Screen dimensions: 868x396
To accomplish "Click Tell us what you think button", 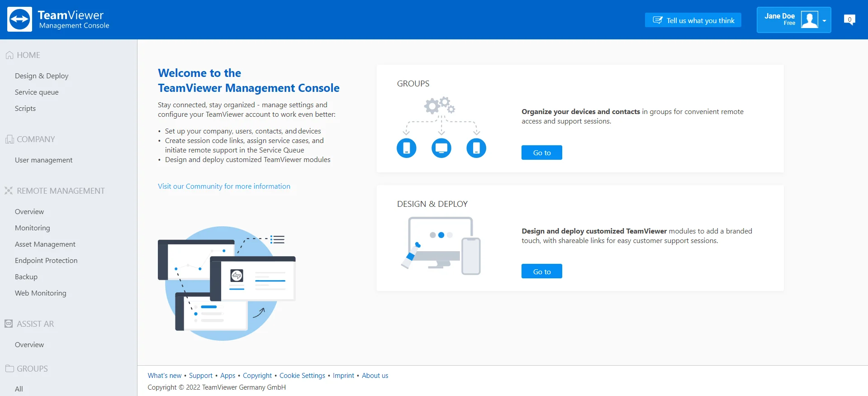I will (x=693, y=20).
